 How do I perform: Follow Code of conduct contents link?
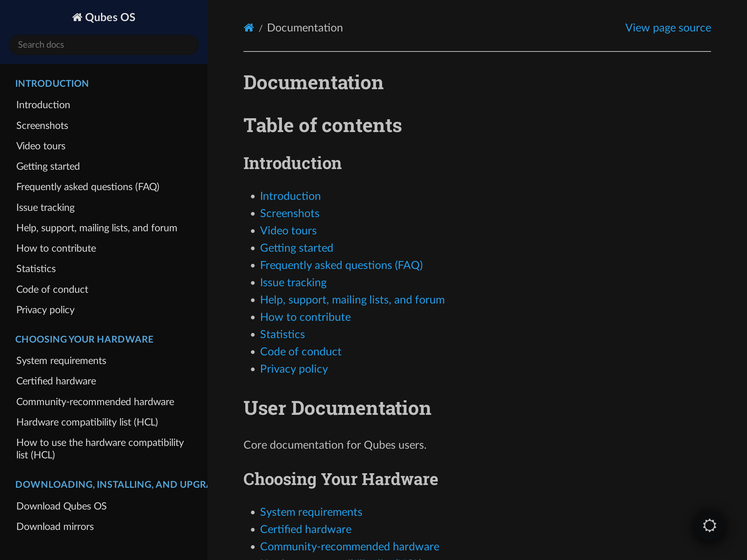[301, 352]
